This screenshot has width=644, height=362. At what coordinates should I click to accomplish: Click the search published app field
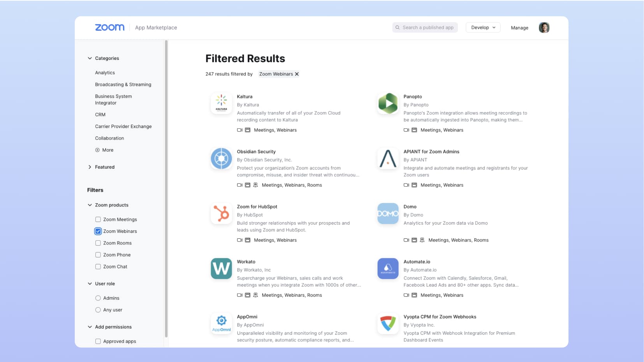tap(428, 28)
